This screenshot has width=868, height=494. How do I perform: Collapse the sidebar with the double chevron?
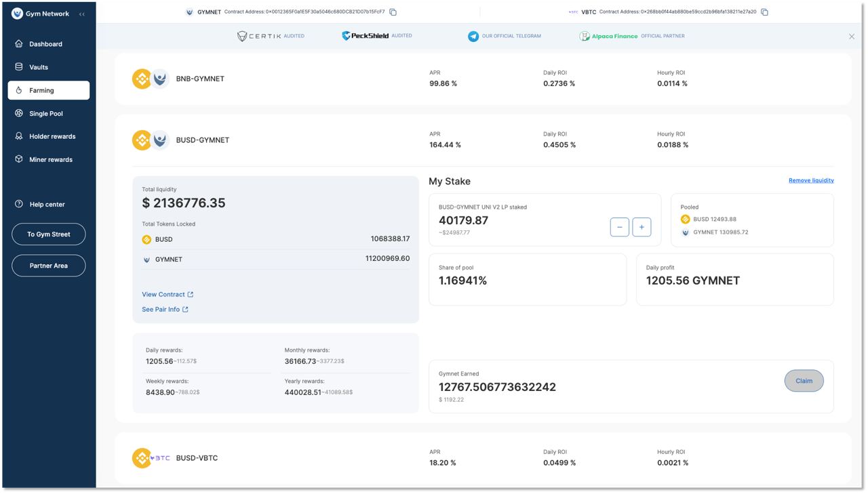click(x=82, y=14)
